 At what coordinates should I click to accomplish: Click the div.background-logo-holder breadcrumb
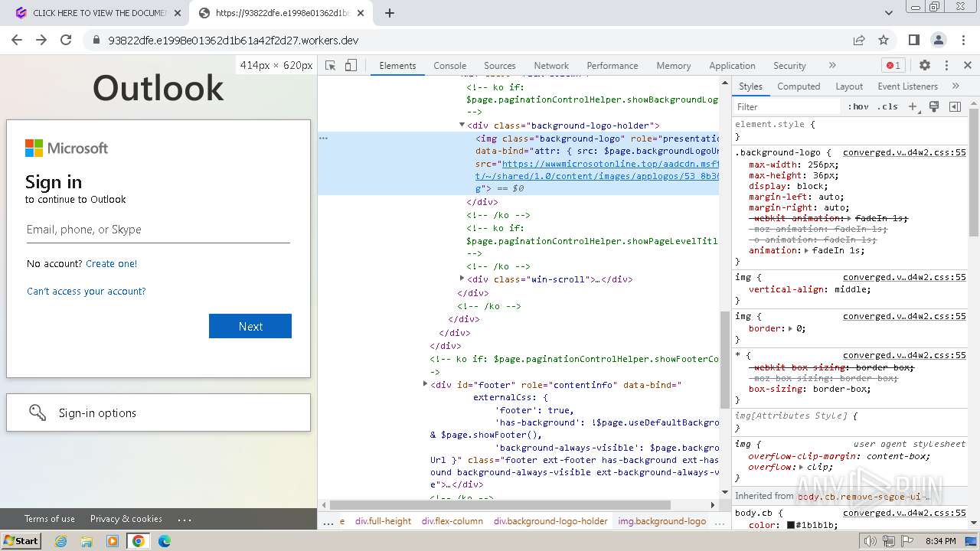[x=550, y=521]
